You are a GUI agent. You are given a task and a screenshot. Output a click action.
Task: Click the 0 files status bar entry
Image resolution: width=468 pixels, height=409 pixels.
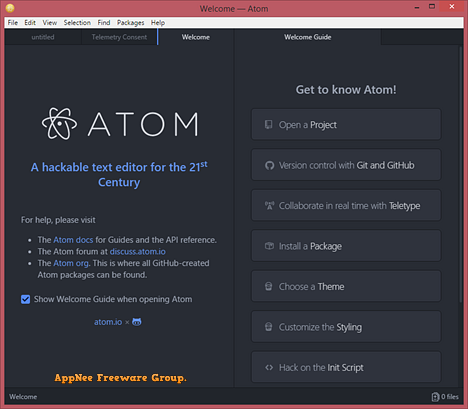445,397
